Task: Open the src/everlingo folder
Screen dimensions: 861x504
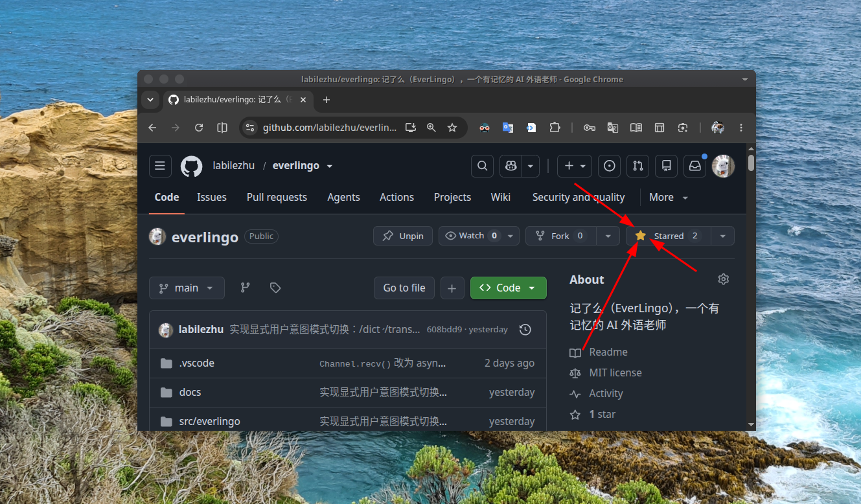Action: pos(209,421)
